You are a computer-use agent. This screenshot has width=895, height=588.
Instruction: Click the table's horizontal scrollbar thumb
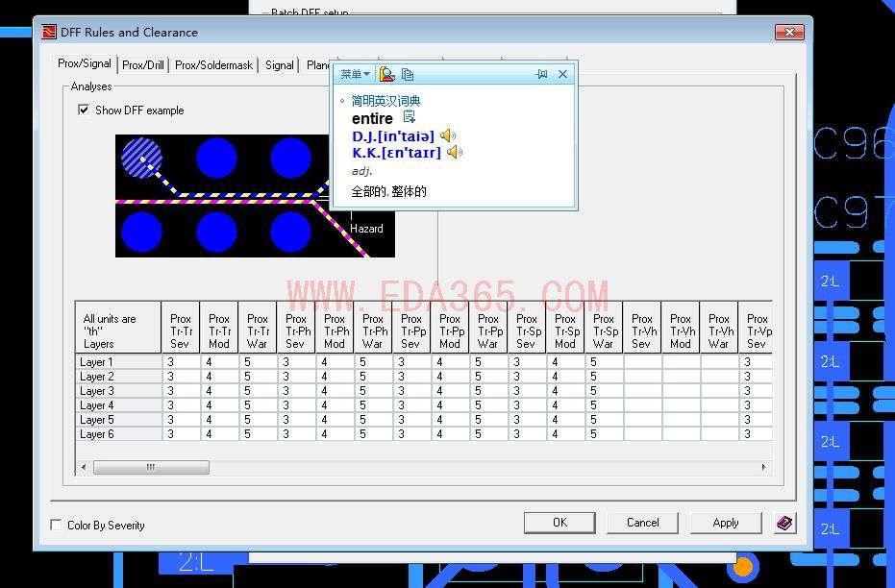point(151,468)
